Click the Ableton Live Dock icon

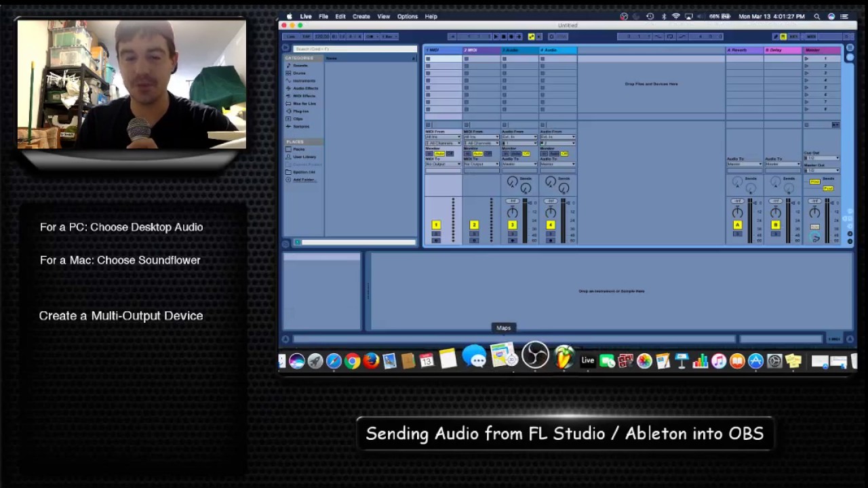click(588, 361)
